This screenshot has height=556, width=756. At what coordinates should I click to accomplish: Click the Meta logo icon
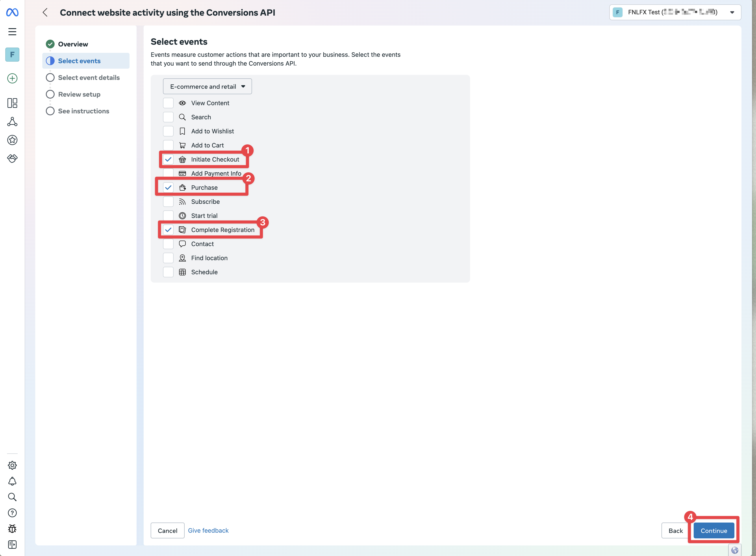tap(12, 13)
